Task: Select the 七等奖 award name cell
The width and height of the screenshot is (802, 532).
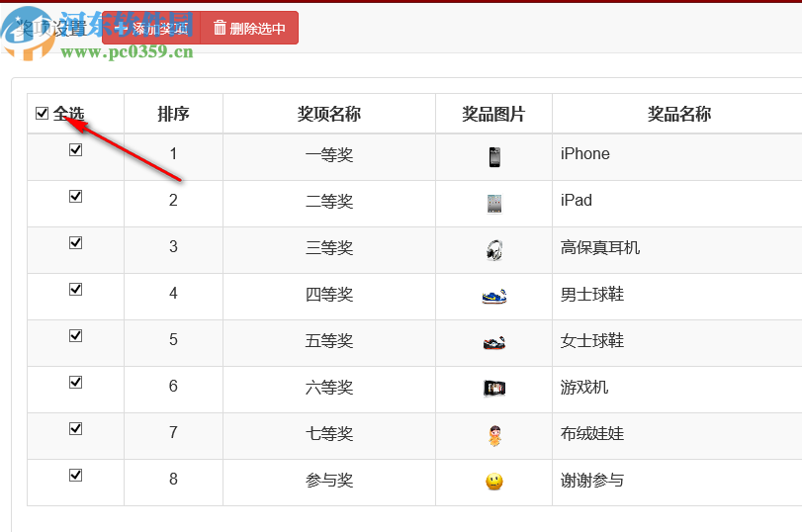Action: (x=329, y=436)
